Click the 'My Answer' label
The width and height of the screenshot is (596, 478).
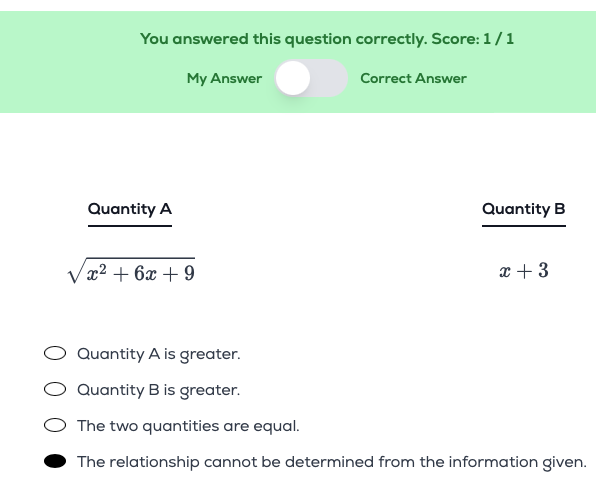(224, 78)
